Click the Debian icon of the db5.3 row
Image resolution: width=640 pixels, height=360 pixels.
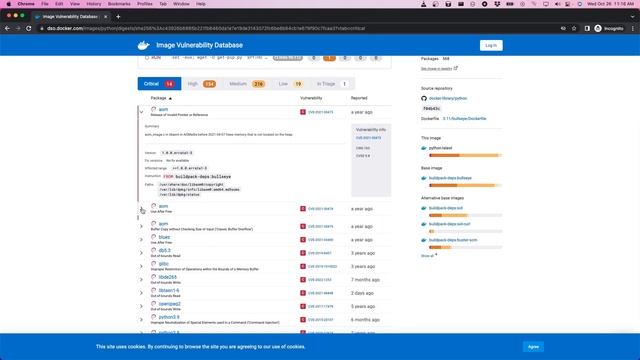point(153,250)
